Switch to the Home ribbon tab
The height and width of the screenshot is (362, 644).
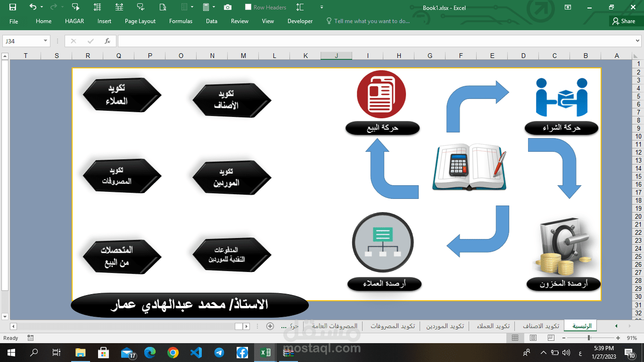(44, 21)
